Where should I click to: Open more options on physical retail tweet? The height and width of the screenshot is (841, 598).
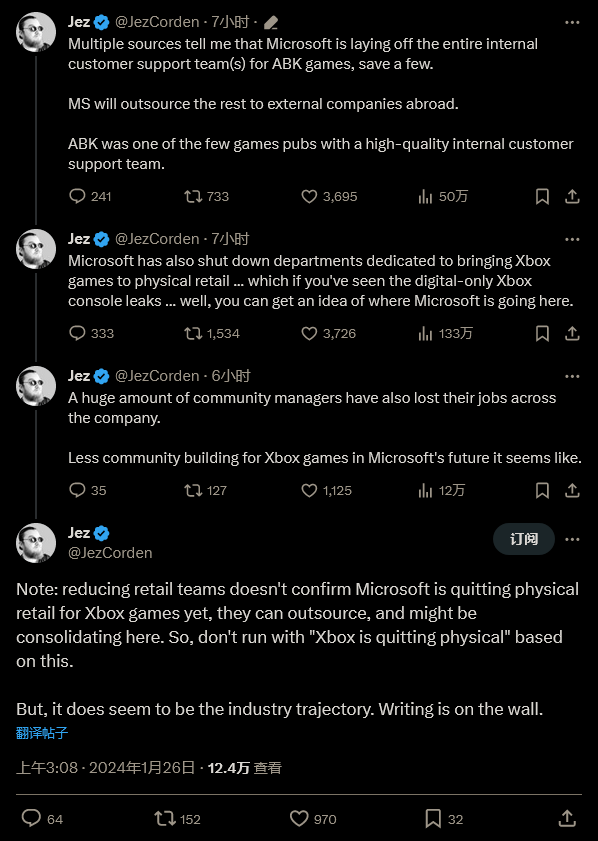(572, 239)
